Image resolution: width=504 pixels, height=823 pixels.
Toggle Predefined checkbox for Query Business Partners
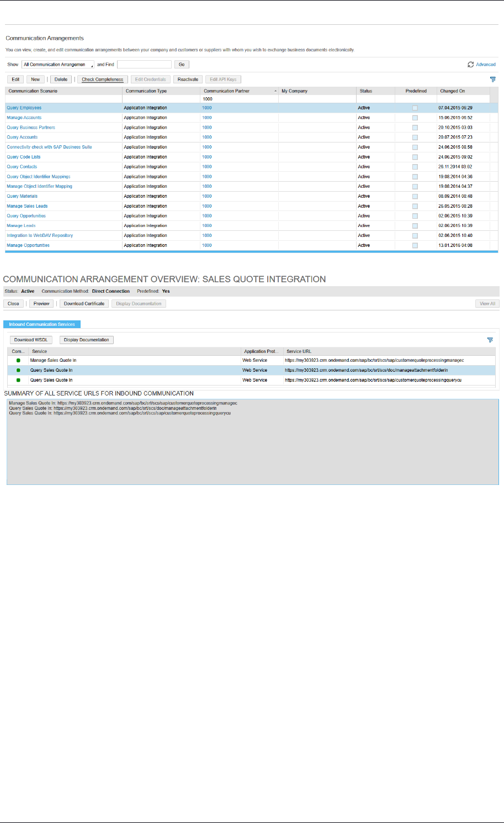(x=415, y=128)
